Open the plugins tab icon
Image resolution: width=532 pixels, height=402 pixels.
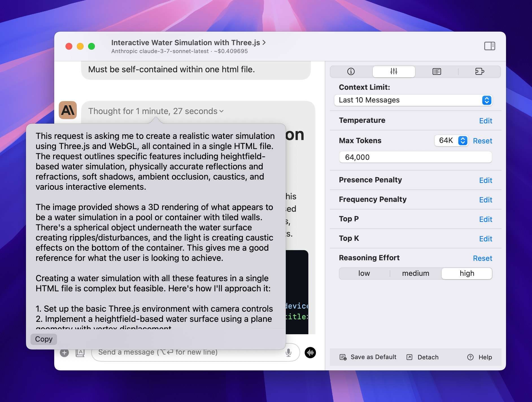[479, 71]
